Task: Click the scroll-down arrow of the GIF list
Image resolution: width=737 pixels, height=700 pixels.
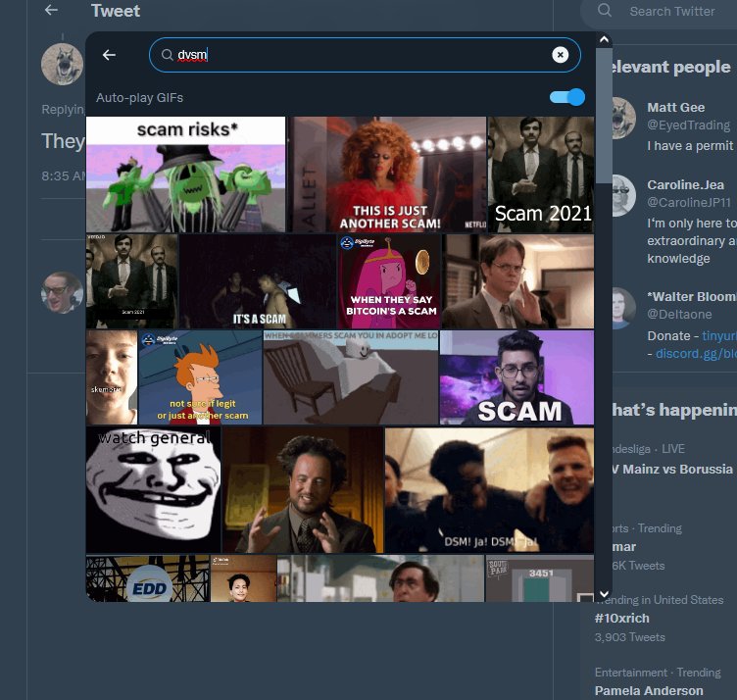Action: click(604, 594)
